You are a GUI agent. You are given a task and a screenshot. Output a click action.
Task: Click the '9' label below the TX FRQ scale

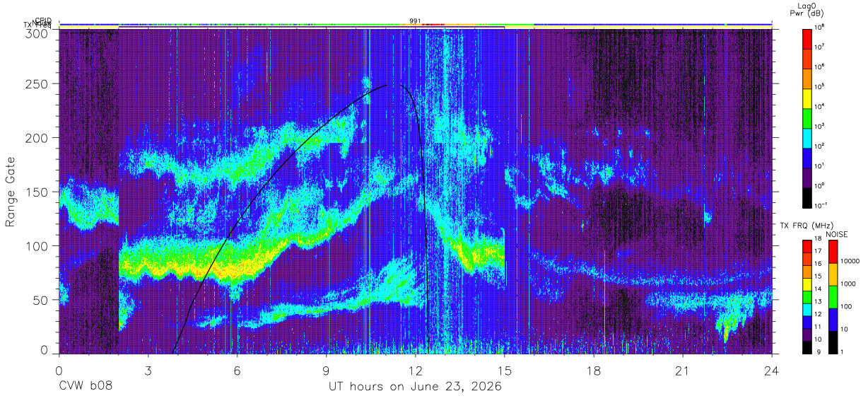pos(819,351)
